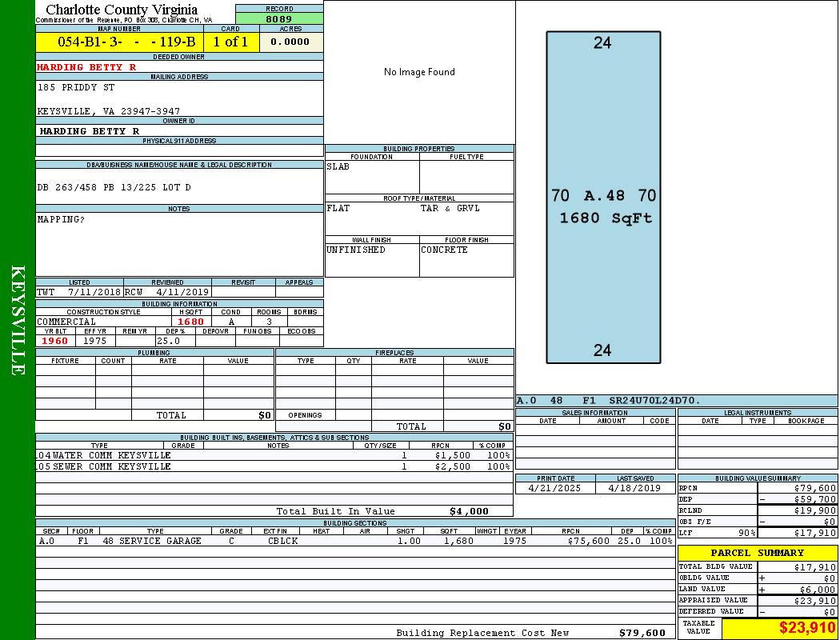The height and width of the screenshot is (640, 840).
Task: Click the taxable value $23,910
Action: tap(806, 628)
